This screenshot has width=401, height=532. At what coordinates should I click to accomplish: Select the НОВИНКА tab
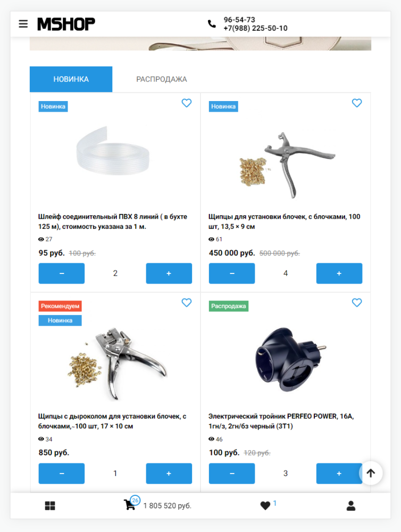click(71, 79)
